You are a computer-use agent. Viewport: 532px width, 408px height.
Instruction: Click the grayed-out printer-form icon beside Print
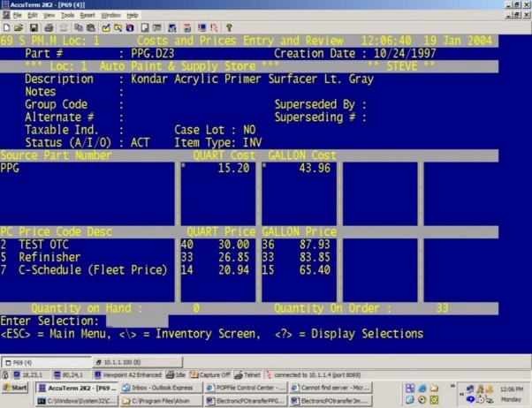tap(64, 27)
